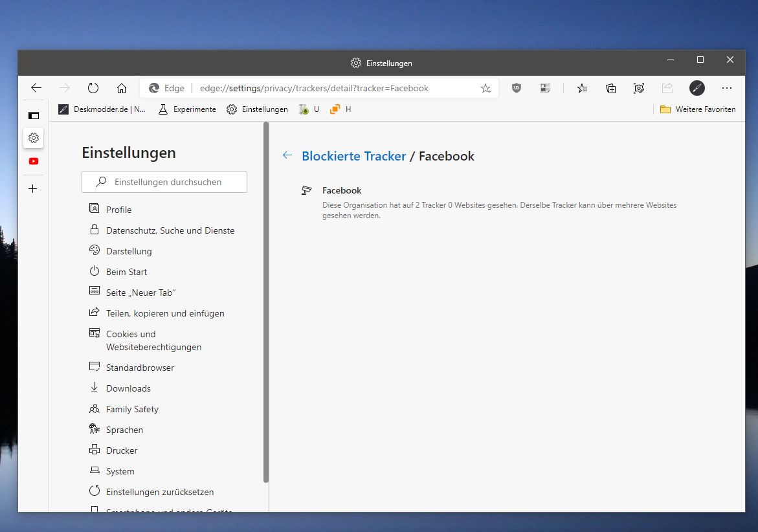Open the Darstellung settings section
The image size is (758, 532).
coord(129,251)
